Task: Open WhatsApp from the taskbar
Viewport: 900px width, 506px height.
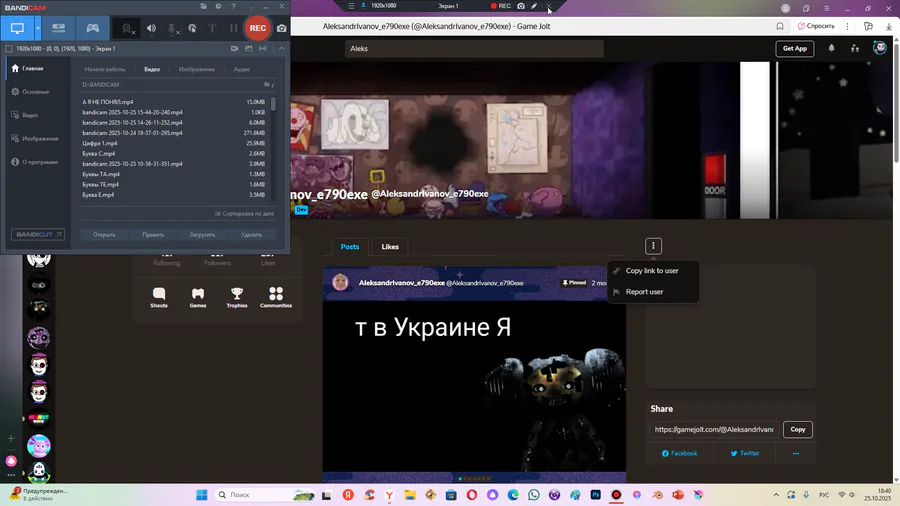Action: coord(533,495)
